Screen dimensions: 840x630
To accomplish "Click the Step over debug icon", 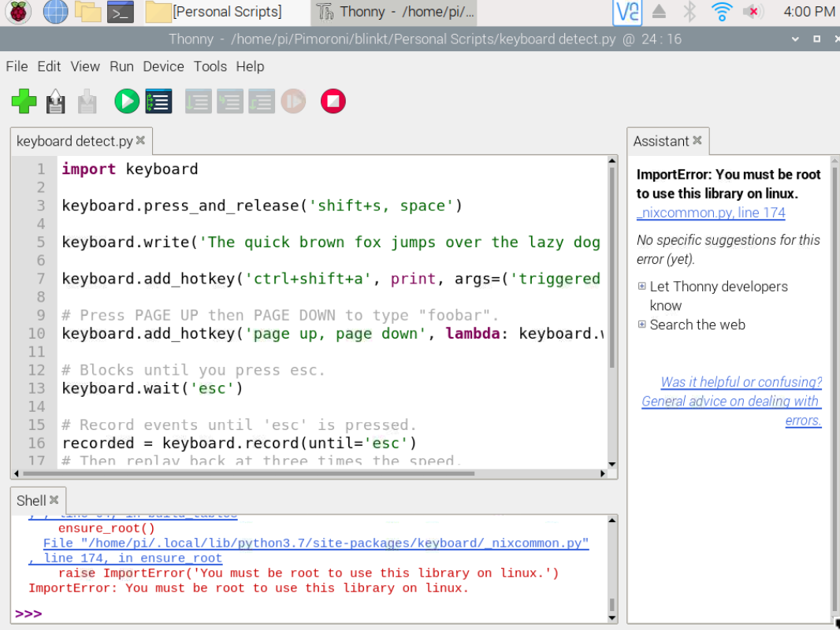I will pos(199,101).
